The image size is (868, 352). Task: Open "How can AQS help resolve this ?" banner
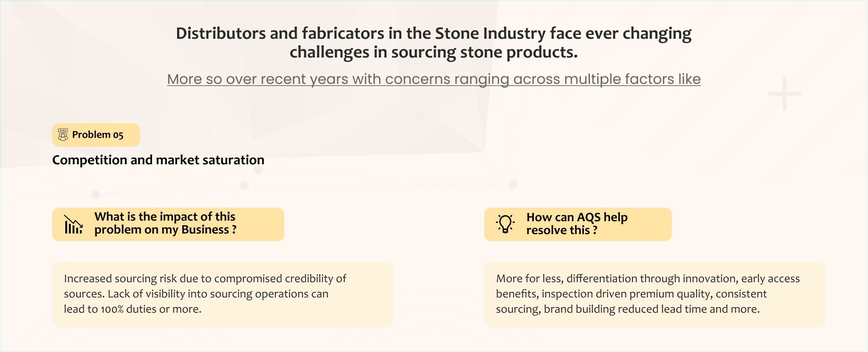click(x=578, y=224)
